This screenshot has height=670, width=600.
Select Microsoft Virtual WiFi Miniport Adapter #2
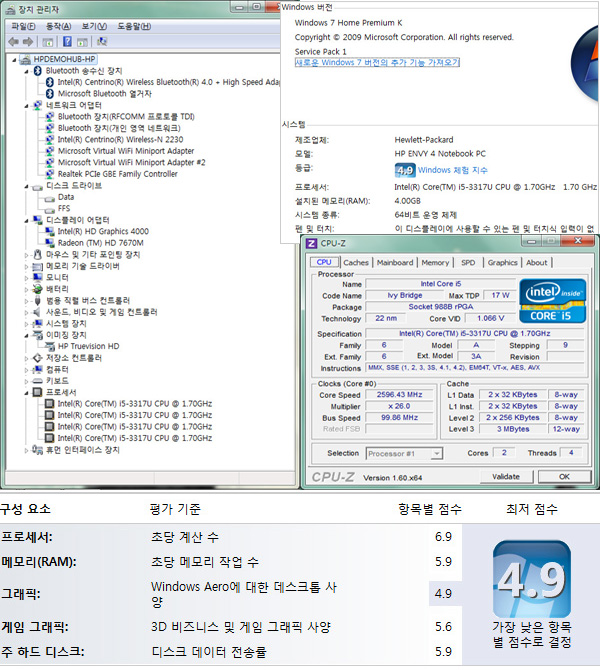(132, 162)
